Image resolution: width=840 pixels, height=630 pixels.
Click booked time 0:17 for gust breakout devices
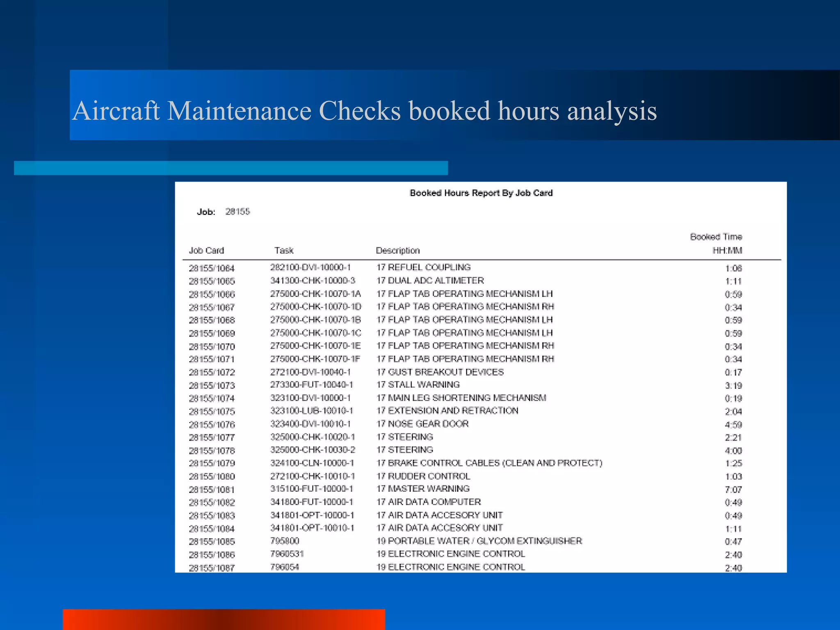point(733,372)
